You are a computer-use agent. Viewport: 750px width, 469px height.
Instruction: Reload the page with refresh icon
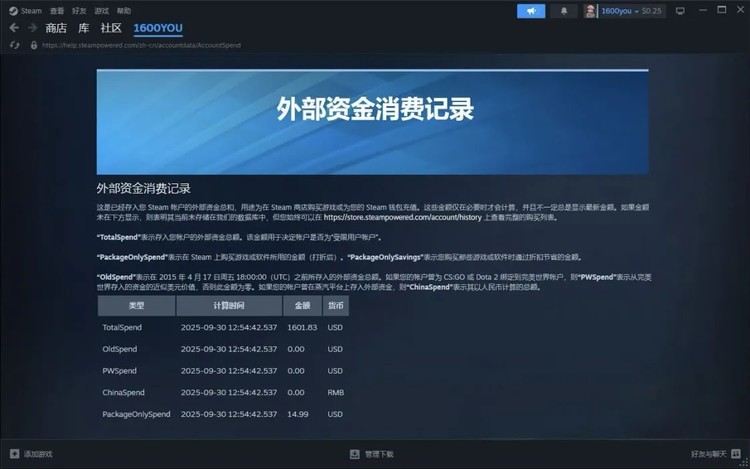point(14,45)
